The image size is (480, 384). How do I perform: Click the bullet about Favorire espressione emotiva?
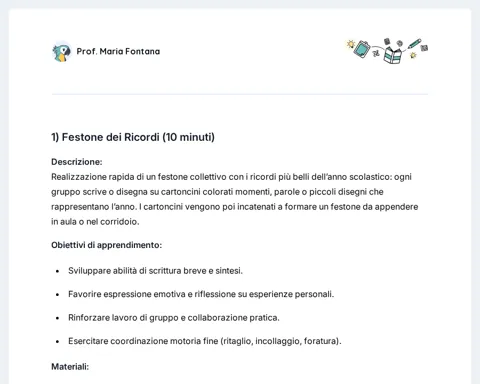point(201,294)
